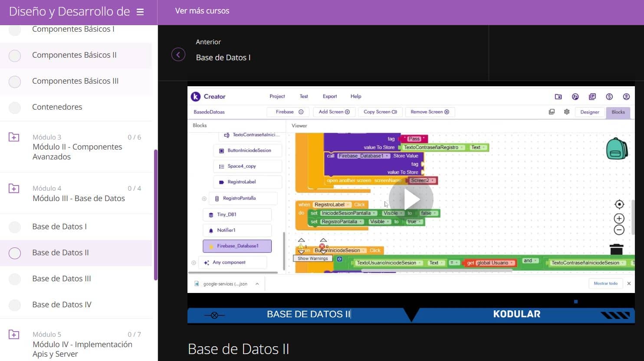Click the hamburger menu icon beside course title

[x=140, y=12]
